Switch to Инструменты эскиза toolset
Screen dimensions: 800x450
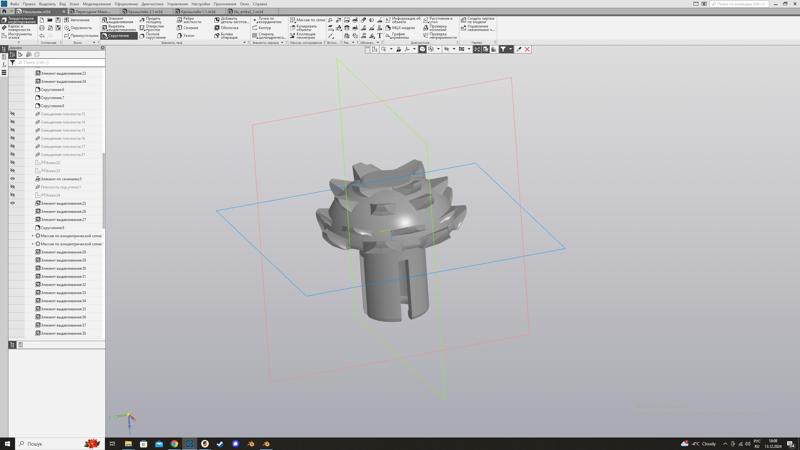(x=19, y=36)
